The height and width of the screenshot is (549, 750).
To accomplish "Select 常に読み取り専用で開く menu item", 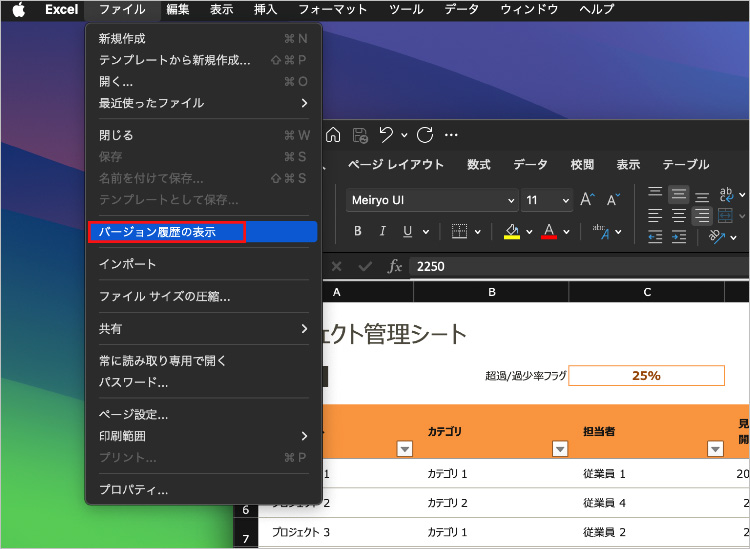I will coord(204,361).
